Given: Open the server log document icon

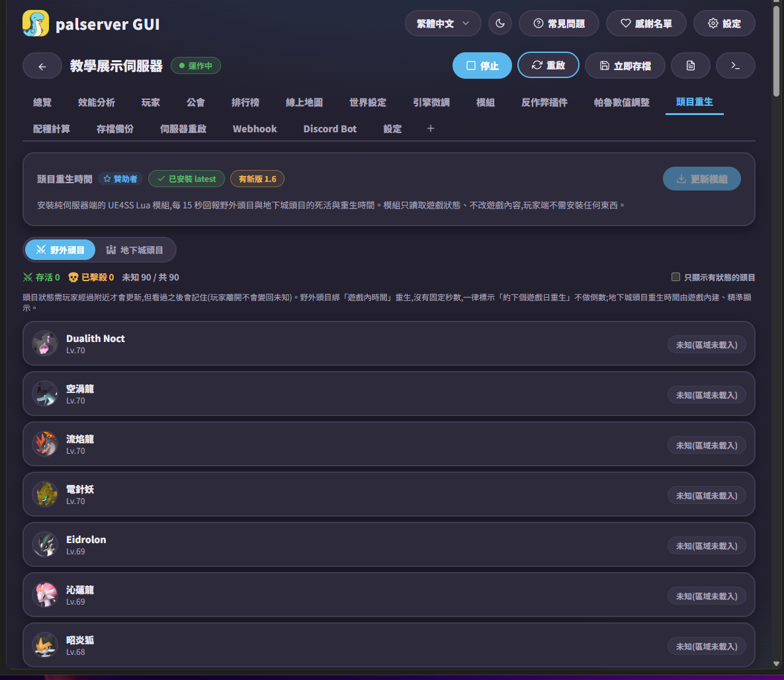Looking at the screenshot, I should [691, 66].
